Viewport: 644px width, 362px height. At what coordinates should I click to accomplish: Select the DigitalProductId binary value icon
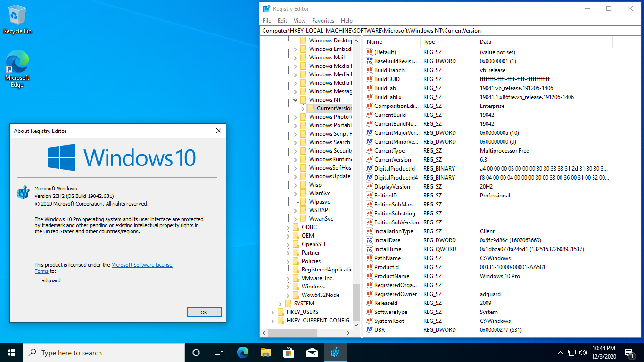370,168
